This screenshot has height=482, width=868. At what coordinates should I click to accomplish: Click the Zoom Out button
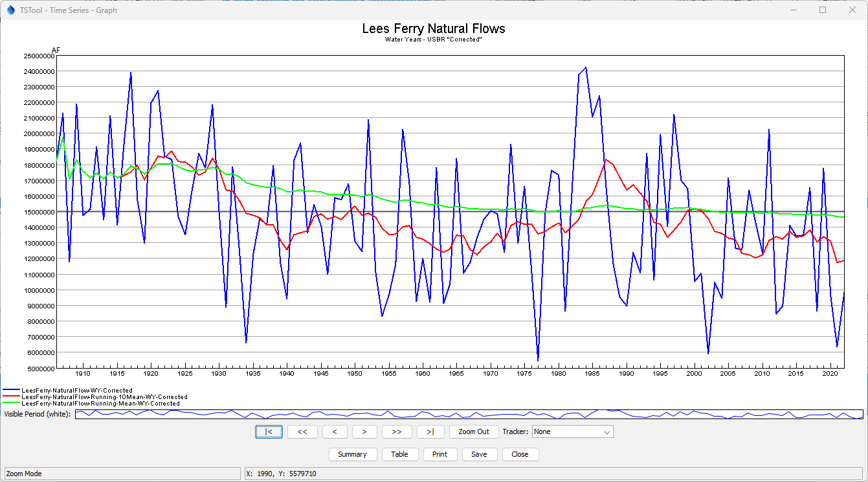point(474,431)
